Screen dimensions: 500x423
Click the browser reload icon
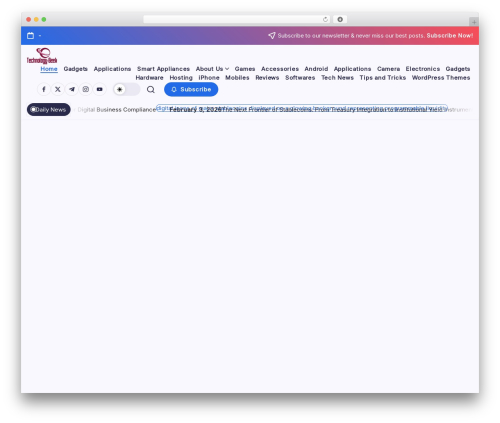(325, 19)
